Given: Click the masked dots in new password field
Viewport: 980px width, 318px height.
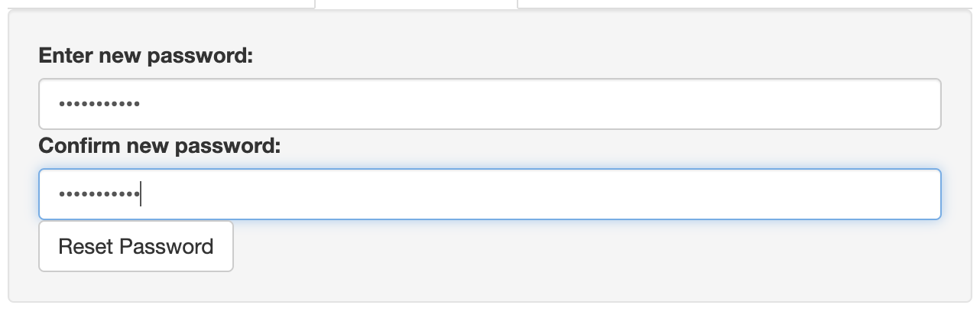Looking at the screenshot, I should (x=99, y=104).
